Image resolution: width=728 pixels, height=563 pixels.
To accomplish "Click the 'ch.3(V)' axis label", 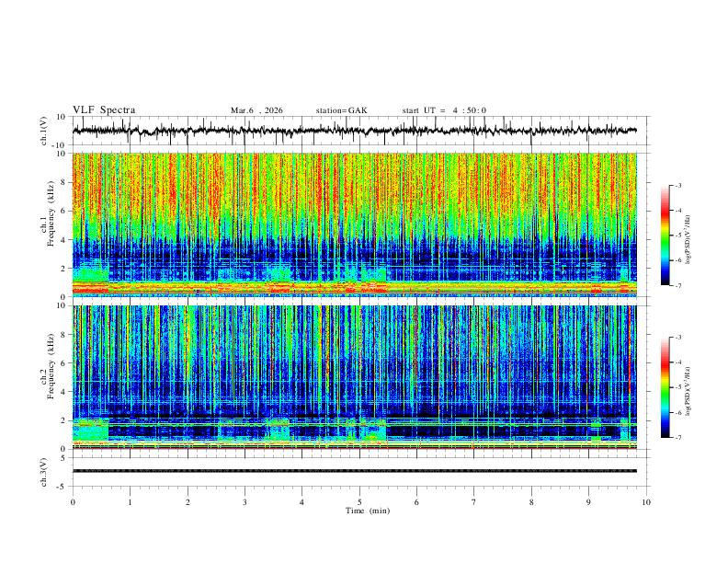I will pos(44,472).
